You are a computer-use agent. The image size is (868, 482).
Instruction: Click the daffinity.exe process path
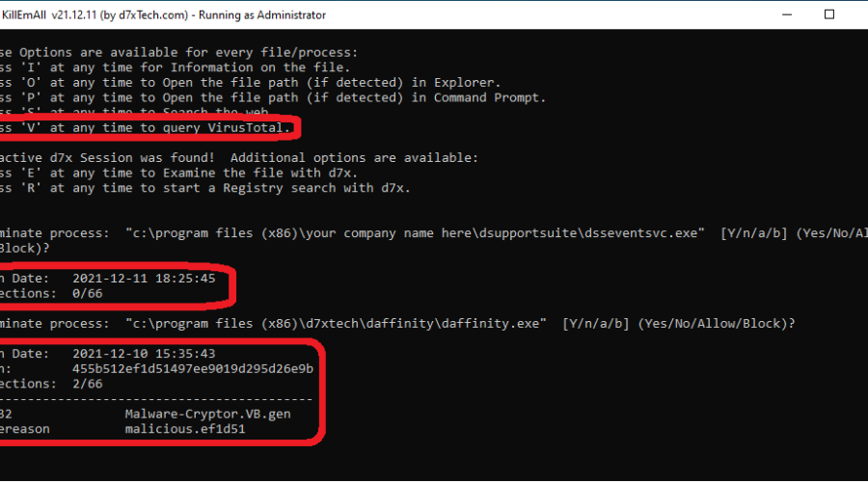(x=336, y=324)
